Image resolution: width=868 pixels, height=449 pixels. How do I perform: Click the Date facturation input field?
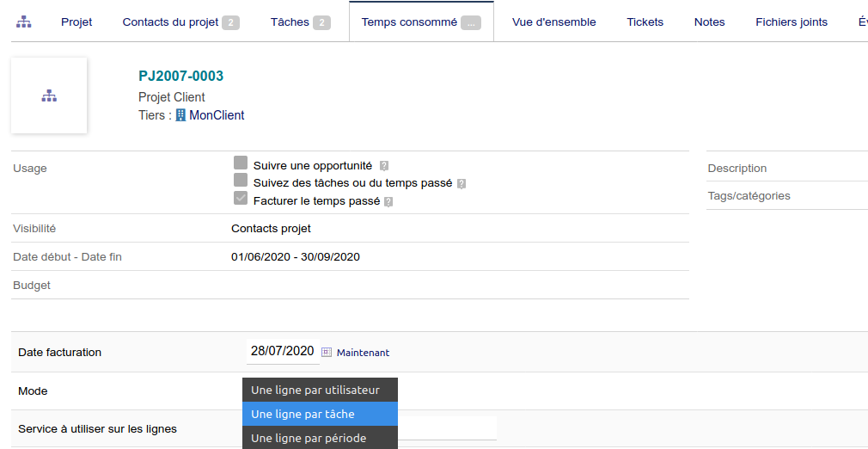coord(282,351)
